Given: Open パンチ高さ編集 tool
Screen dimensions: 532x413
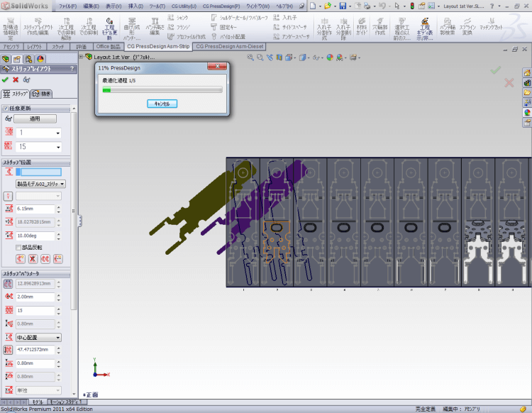Looking at the screenshot, I should coord(155,27).
